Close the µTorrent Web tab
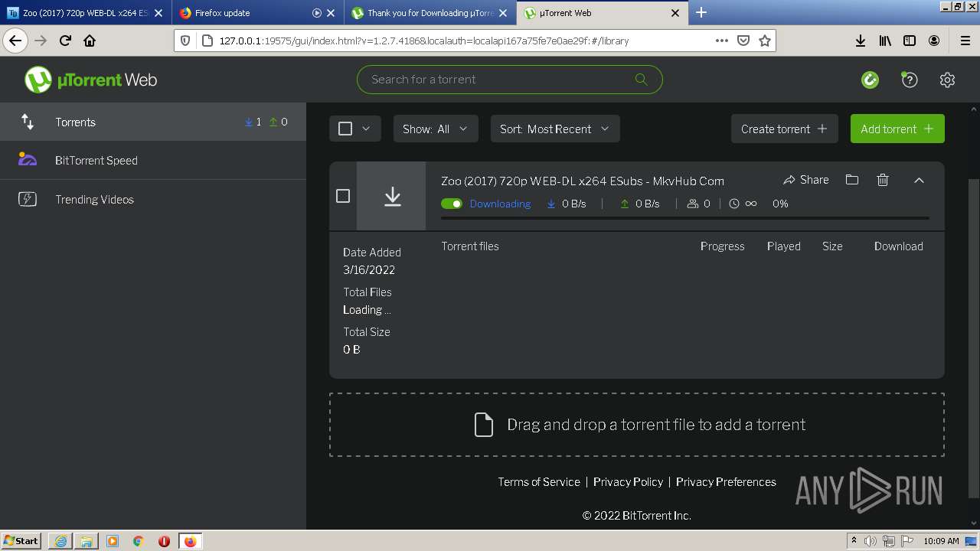 pyautogui.click(x=675, y=13)
